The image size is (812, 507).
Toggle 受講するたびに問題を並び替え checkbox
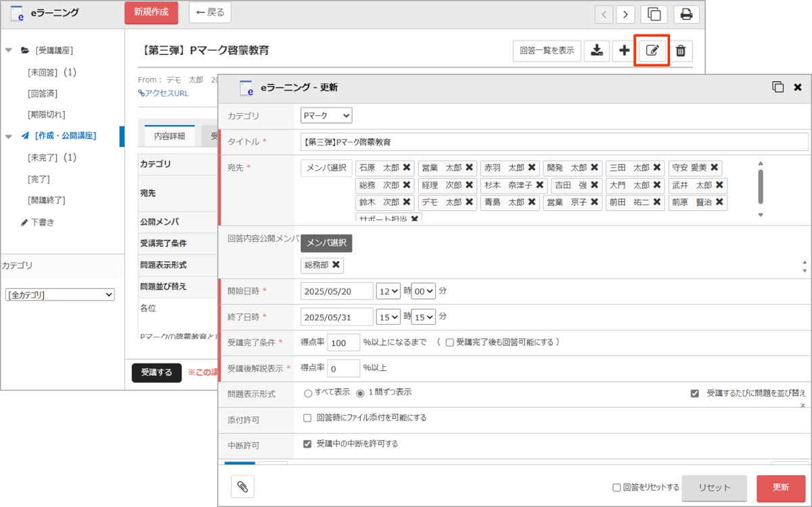click(694, 393)
